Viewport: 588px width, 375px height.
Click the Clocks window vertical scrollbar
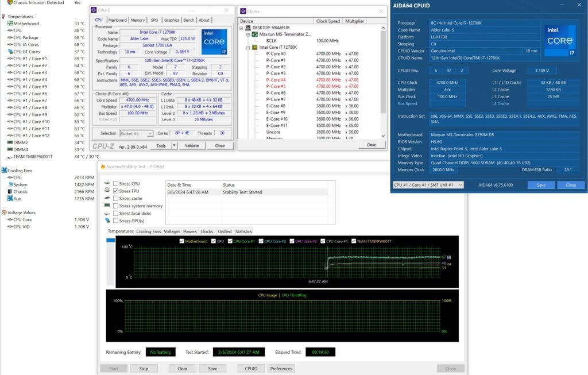[383, 71]
